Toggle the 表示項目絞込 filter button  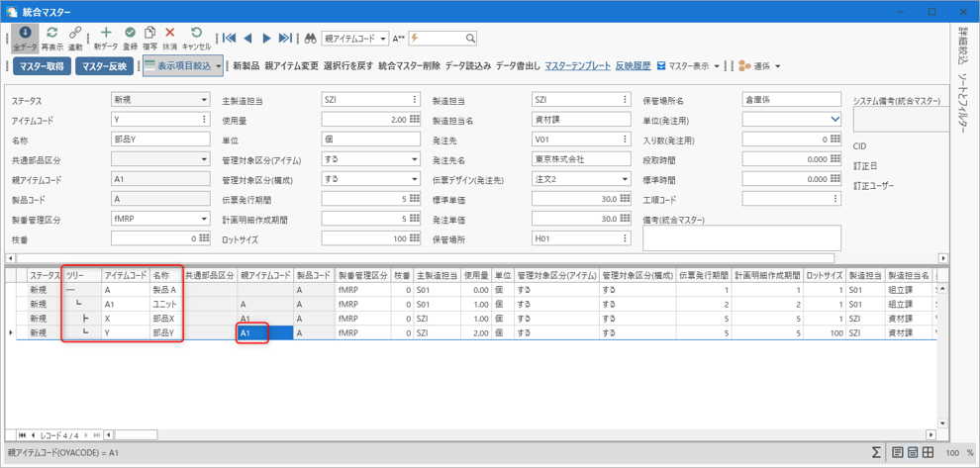pos(185,66)
